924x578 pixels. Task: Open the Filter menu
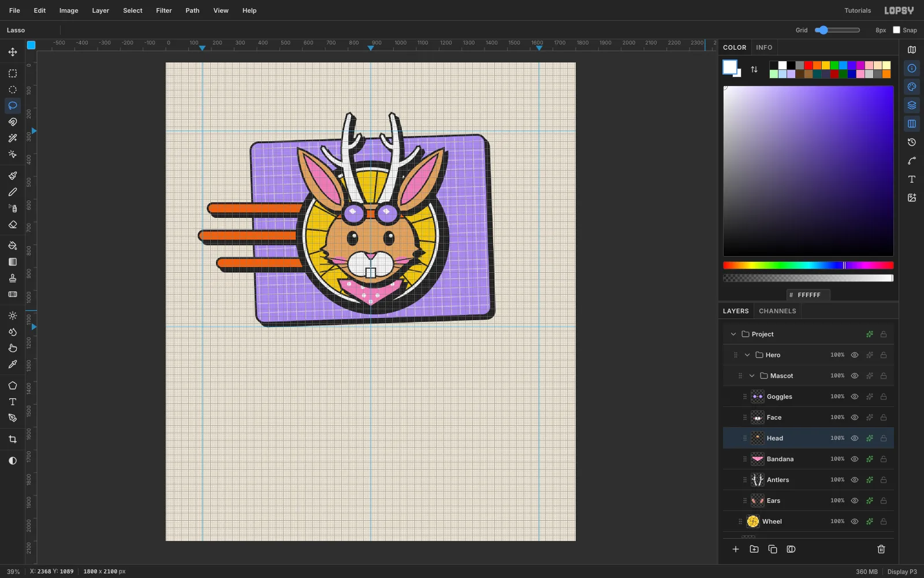(x=164, y=10)
